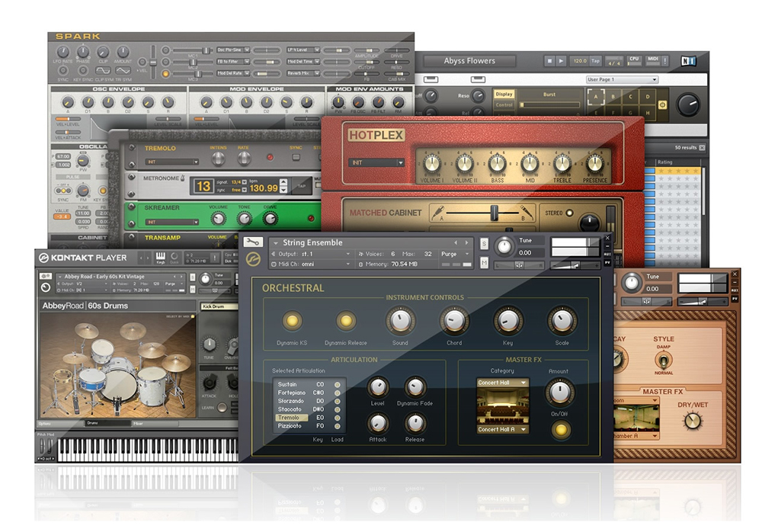Screen dimensions: 762x532
Task: Start playback in the Abyss Flowers window
Action: 561,61
